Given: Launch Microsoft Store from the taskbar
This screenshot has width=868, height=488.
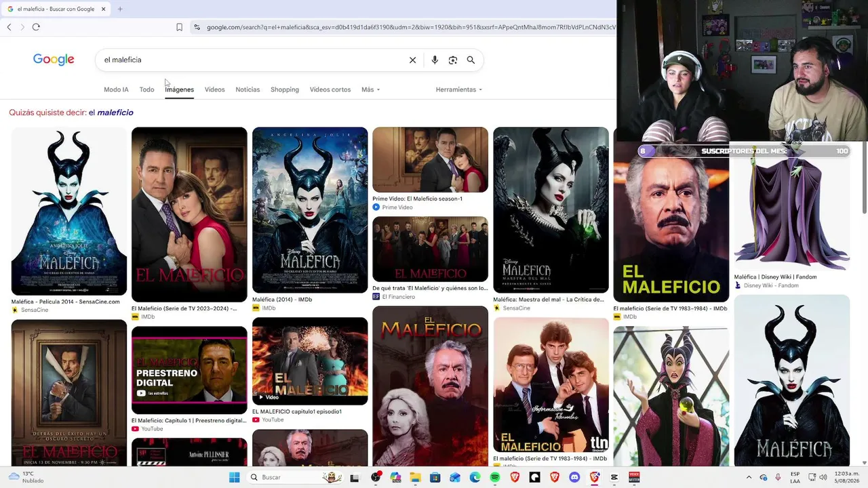Looking at the screenshot, I should [435, 477].
